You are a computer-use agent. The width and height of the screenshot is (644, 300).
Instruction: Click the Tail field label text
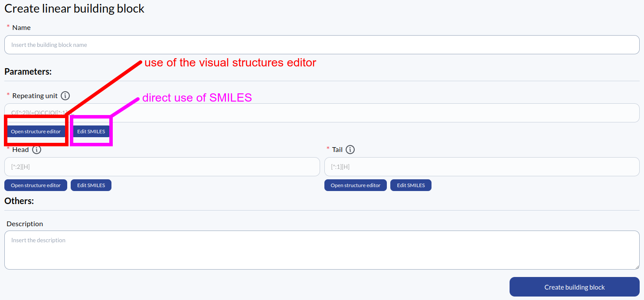point(337,150)
